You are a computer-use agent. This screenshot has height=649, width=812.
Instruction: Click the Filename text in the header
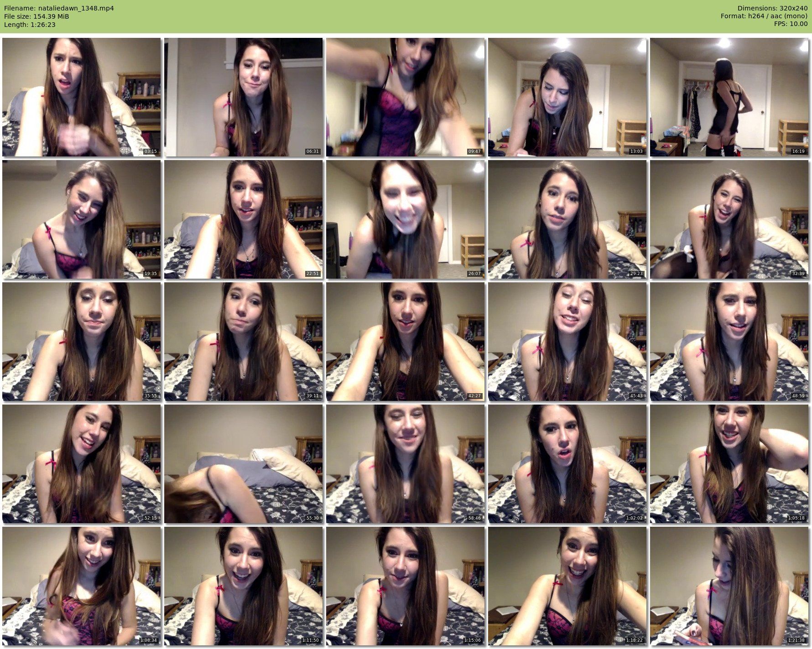point(59,8)
